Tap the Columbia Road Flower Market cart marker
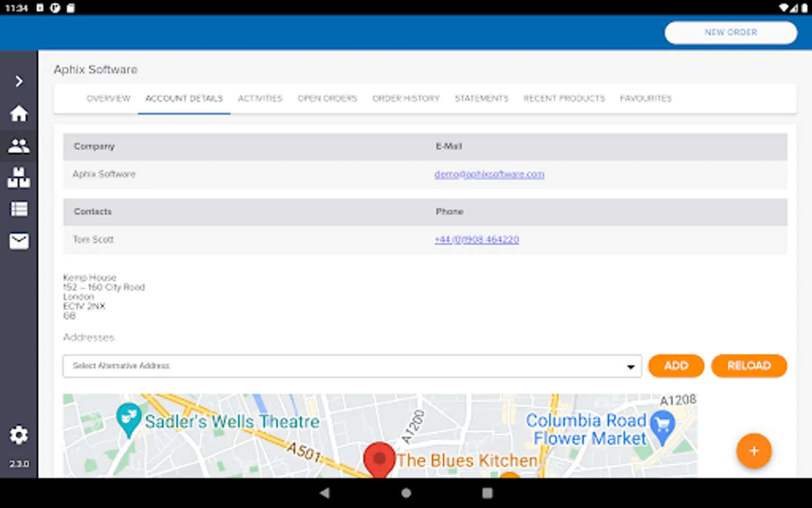Viewport: 812px width, 508px height. [662, 427]
